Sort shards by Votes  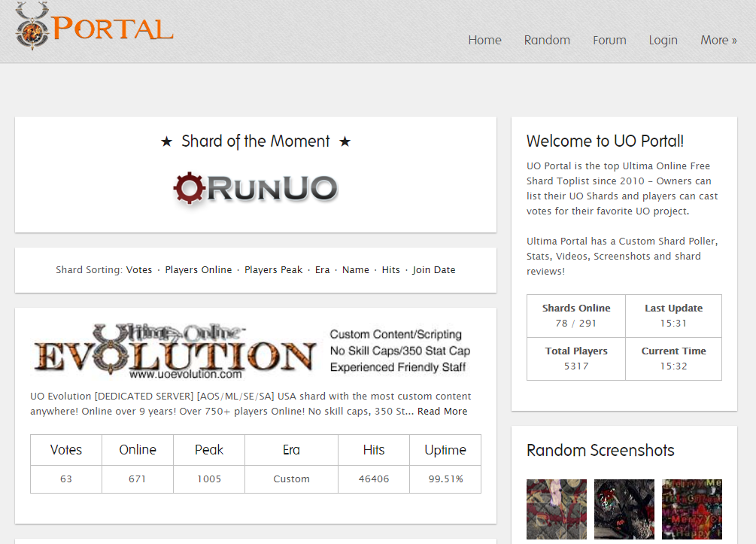(139, 269)
